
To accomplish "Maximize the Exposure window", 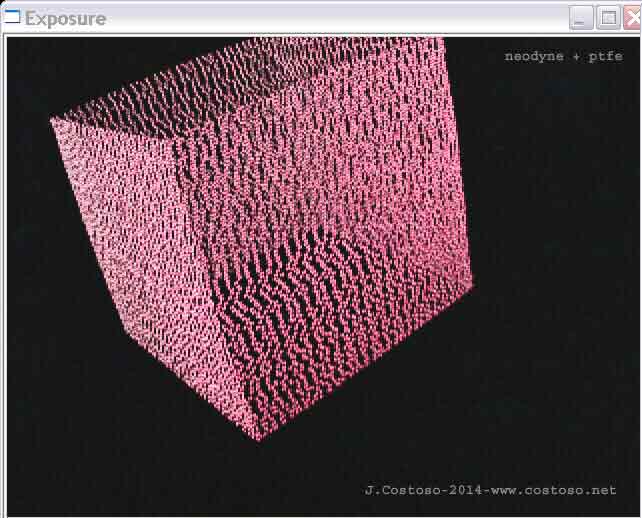I will [608, 17].
